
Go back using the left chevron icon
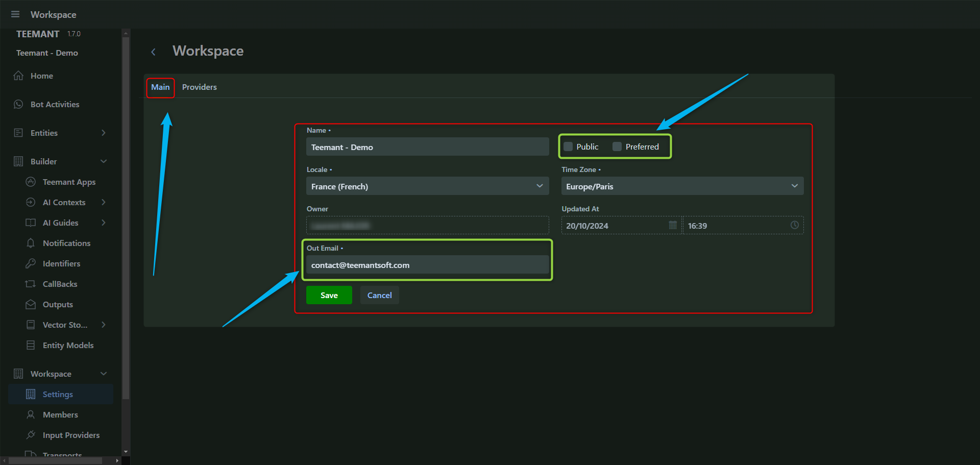153,52
